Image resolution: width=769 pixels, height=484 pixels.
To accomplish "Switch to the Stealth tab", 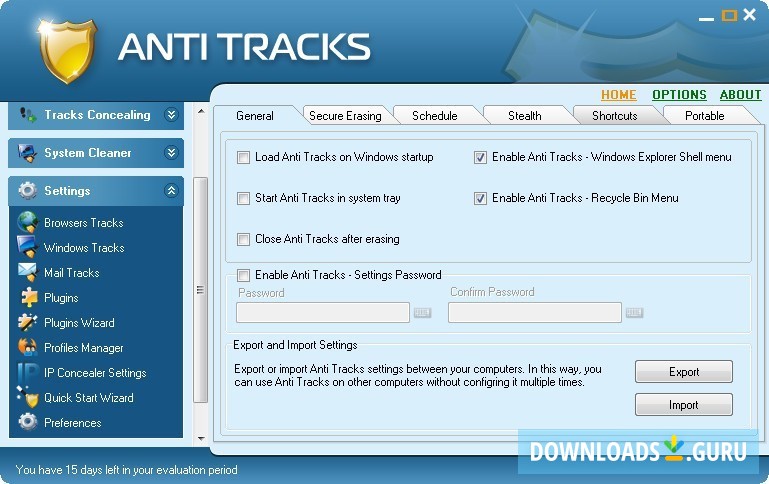I will point(525,116).
